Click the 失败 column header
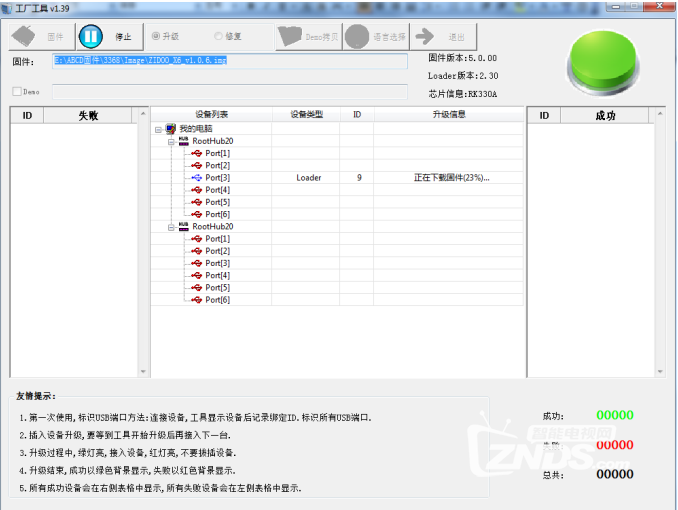Viewport: 678px width, 510px height. 88,115
